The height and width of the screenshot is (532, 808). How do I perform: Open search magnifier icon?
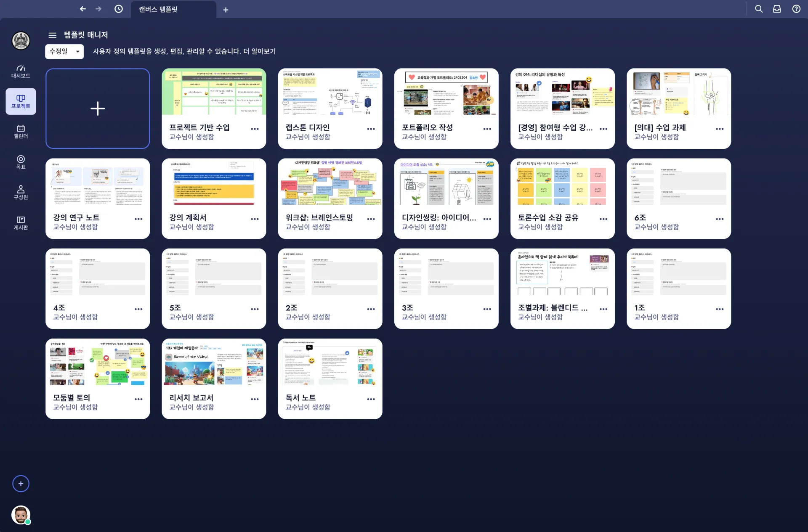758,9
